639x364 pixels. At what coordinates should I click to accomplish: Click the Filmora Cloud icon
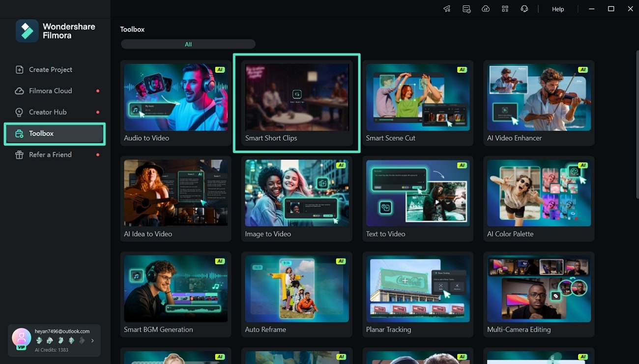pyautogui.click(x=19, y=91)
